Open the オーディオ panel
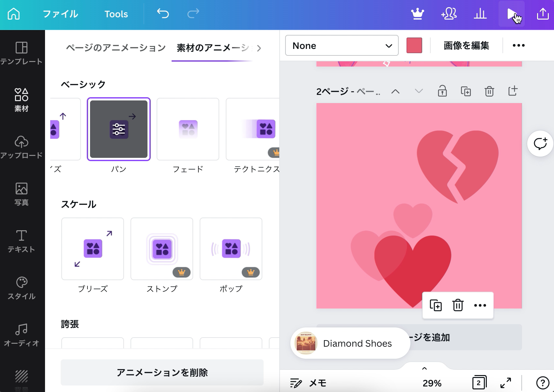This screenshot has height=392, width=554. pyautogui.click(x=22, y=335)
